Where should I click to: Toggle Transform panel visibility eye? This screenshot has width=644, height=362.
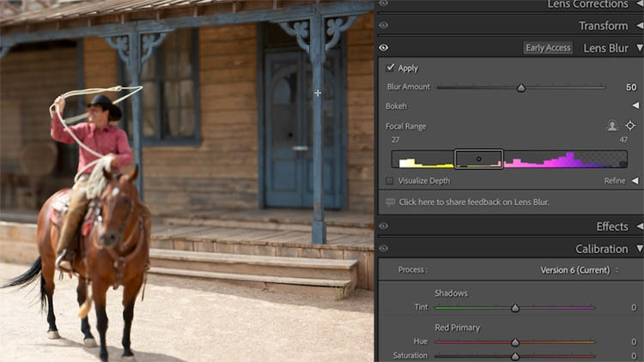tap(384, 26)
